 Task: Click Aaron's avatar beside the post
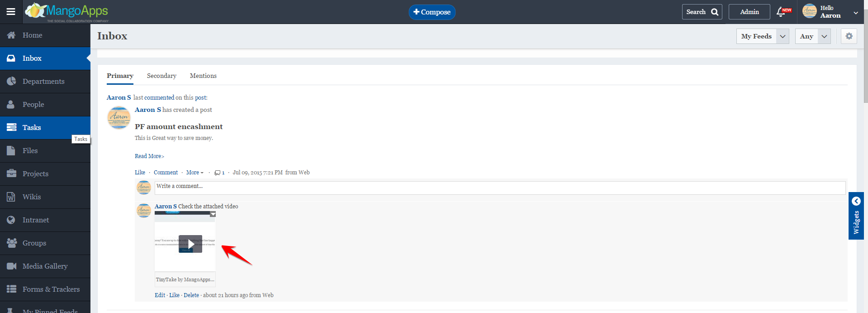[119, 118]
